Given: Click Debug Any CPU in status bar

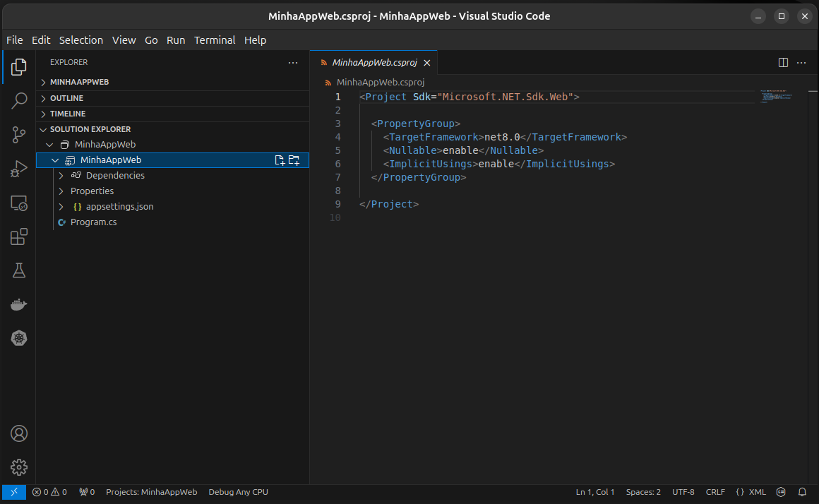Looking at the screenshot, I should 238,492.
